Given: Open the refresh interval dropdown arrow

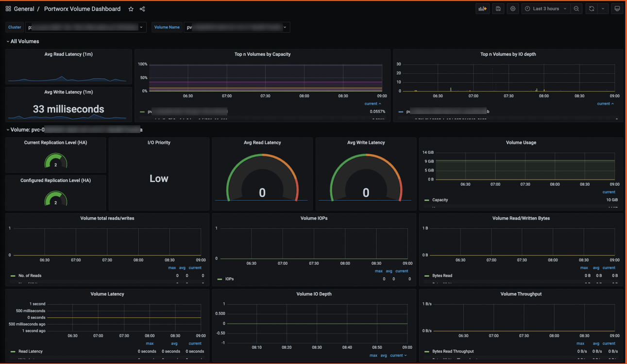Looking at the screenshot, I should (603, 9).
